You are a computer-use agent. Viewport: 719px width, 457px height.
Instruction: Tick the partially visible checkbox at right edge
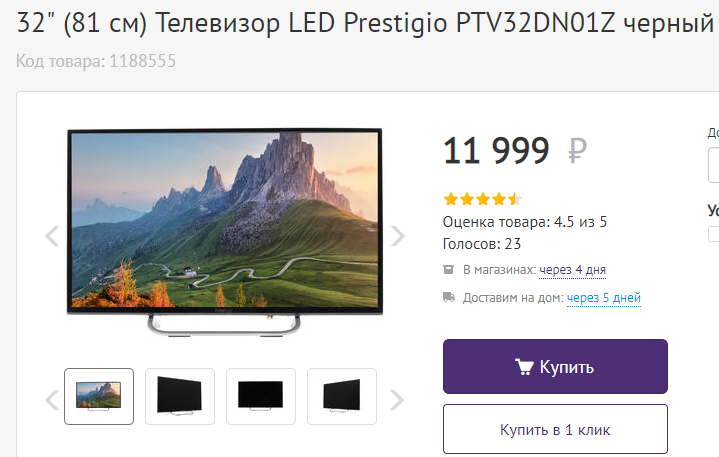pyautogui.click(x=713, y=234)
